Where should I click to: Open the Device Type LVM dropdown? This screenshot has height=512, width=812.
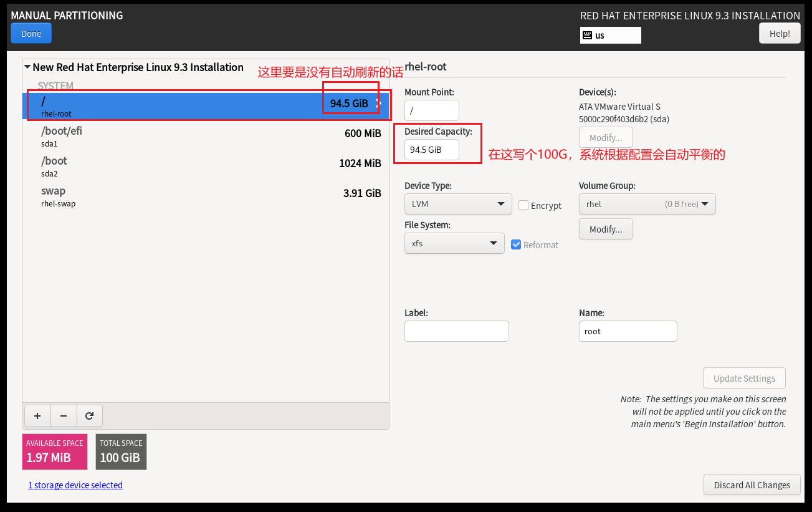[458, 204]
